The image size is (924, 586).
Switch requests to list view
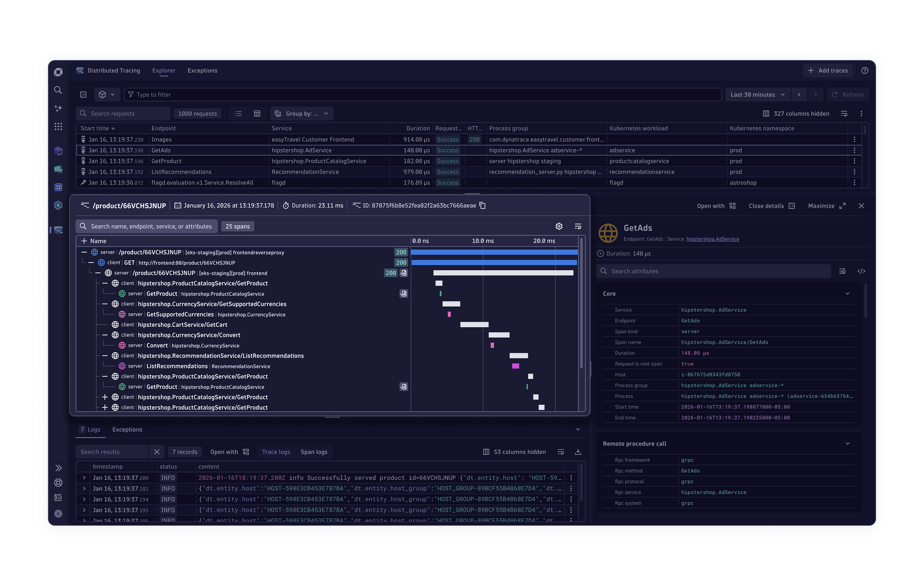(x=238, y=113)
